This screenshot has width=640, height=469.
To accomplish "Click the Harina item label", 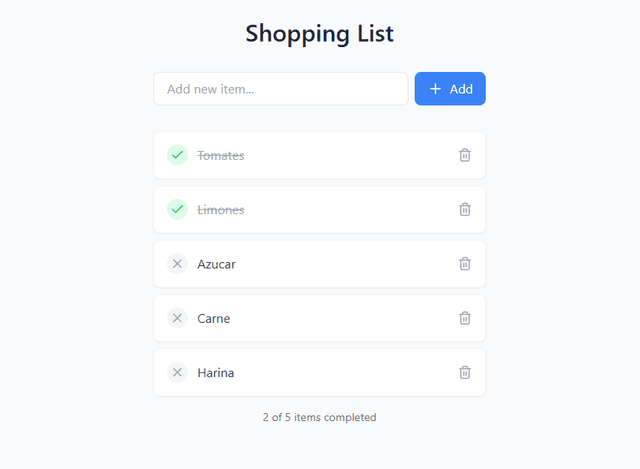I will [x=216, y=372].
